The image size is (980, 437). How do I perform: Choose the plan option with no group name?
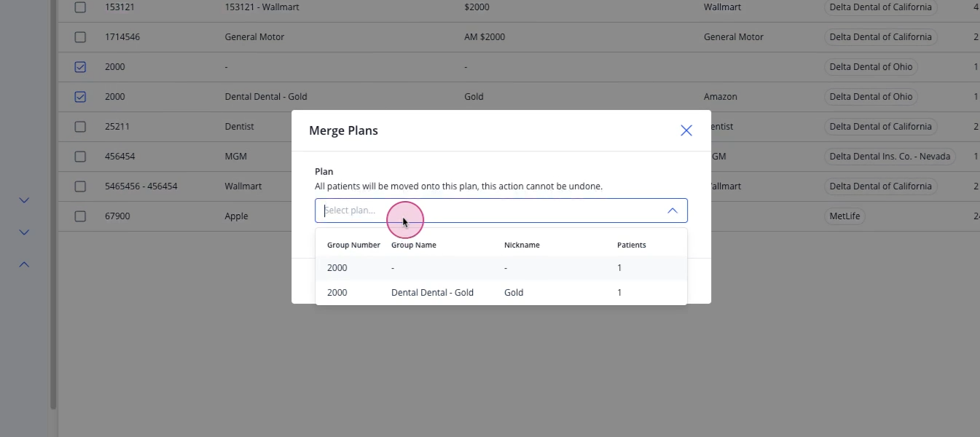pyautogui.click(x=501, y=268)
